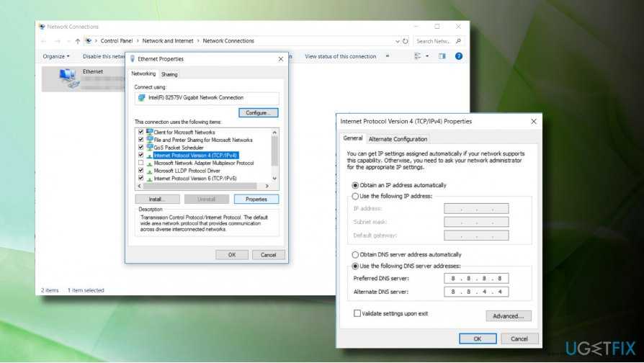Select Obtain DNS server address automatically
The height and width of the screenshot is (363, 644).
(x=355, y=254)
